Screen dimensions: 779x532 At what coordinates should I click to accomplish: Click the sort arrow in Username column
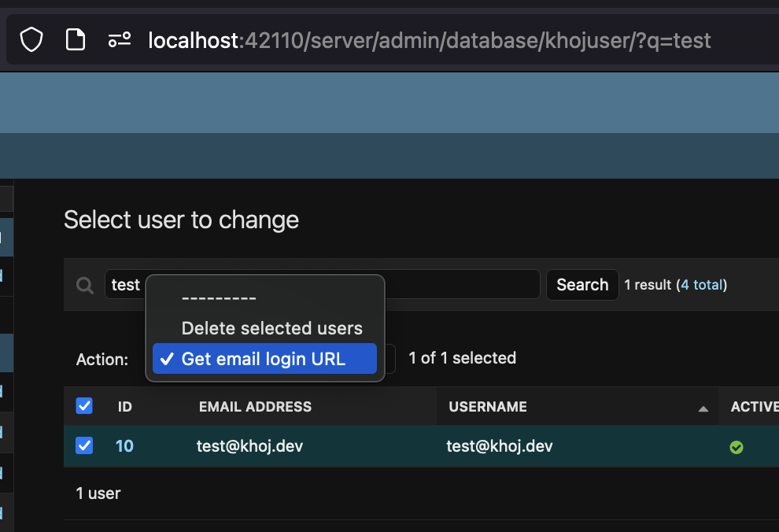[703, 408]
